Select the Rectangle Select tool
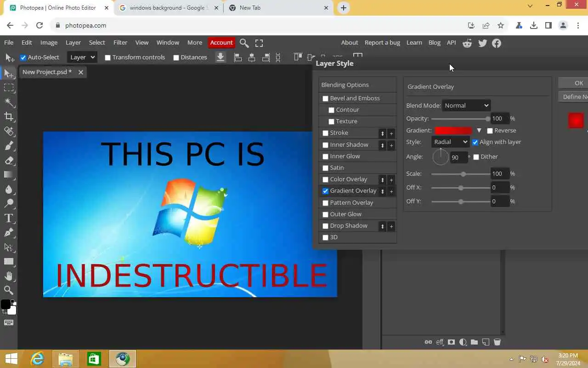 (9, 87)
